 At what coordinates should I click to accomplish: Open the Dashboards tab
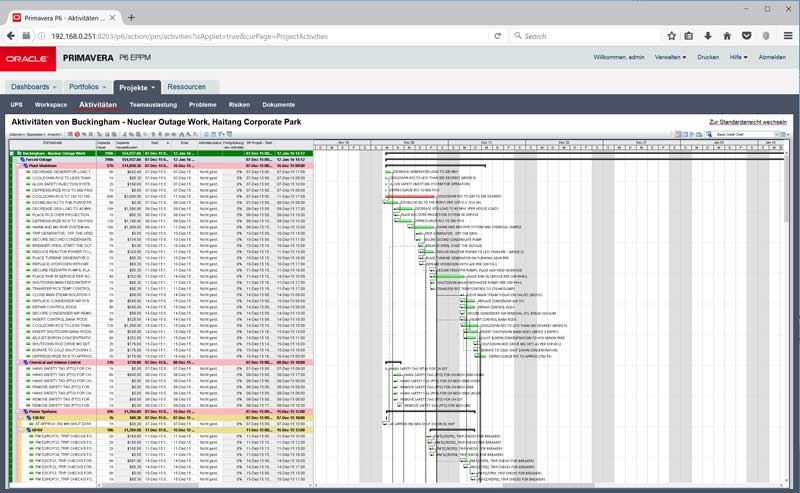pos(34,87)
